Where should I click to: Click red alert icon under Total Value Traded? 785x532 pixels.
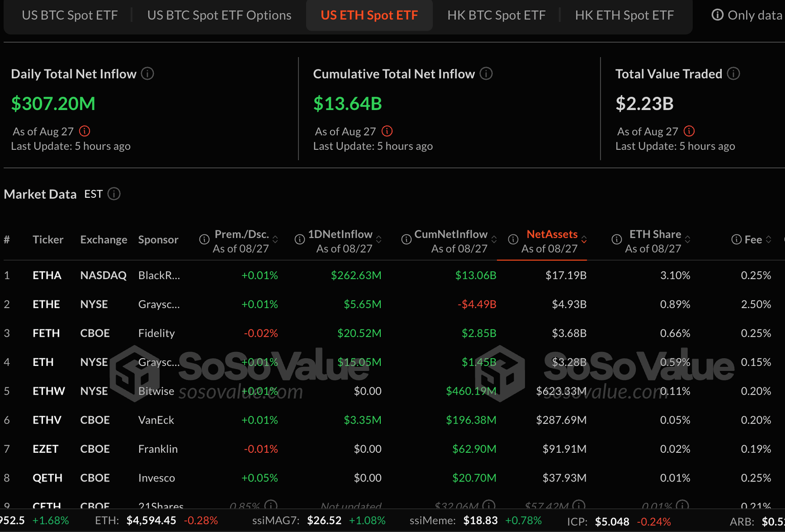689,131
